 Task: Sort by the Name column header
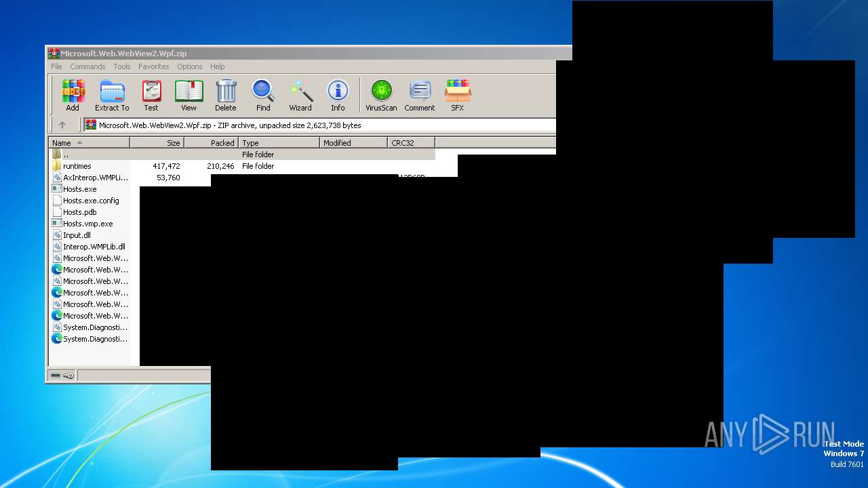89,143
